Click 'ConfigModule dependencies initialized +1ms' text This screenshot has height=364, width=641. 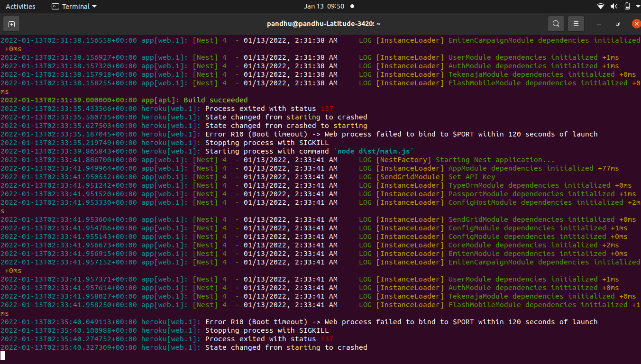[x=538, y=228]
